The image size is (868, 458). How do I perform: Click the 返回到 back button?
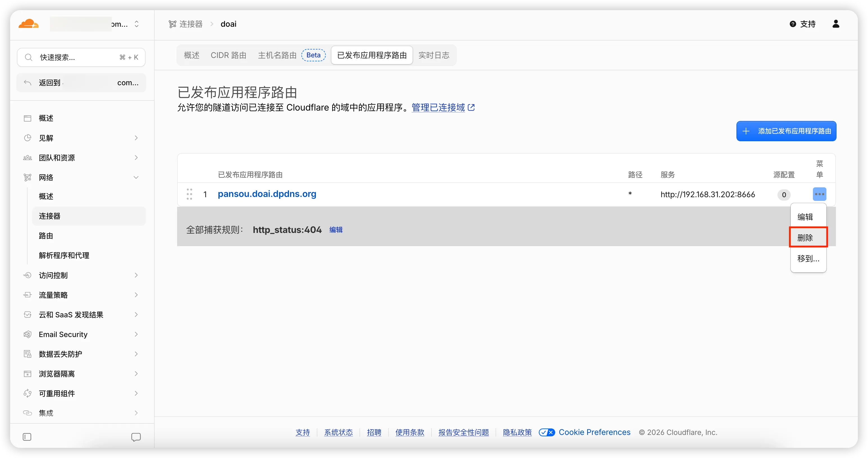click(x=81, y=83)
